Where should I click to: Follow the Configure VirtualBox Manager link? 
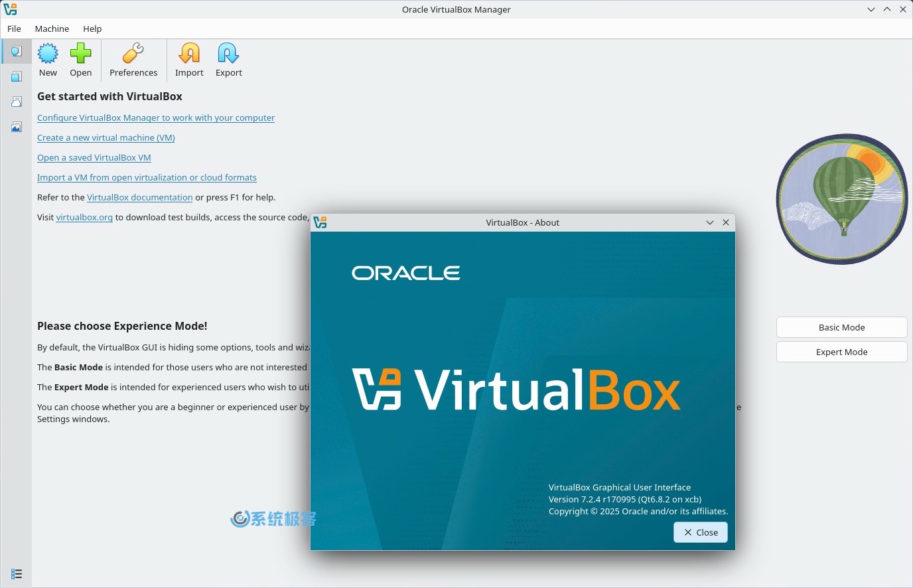pyautogui.click(x=156, y=117)
